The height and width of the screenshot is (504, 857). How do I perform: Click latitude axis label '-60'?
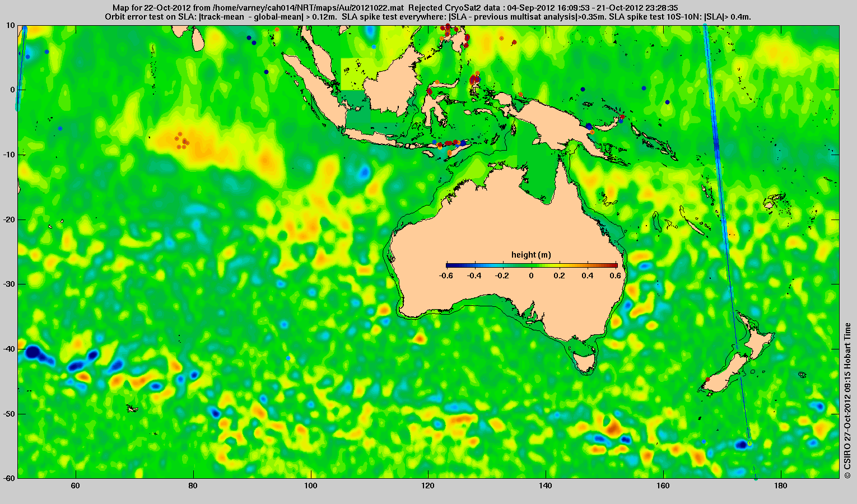click(9, 478)
